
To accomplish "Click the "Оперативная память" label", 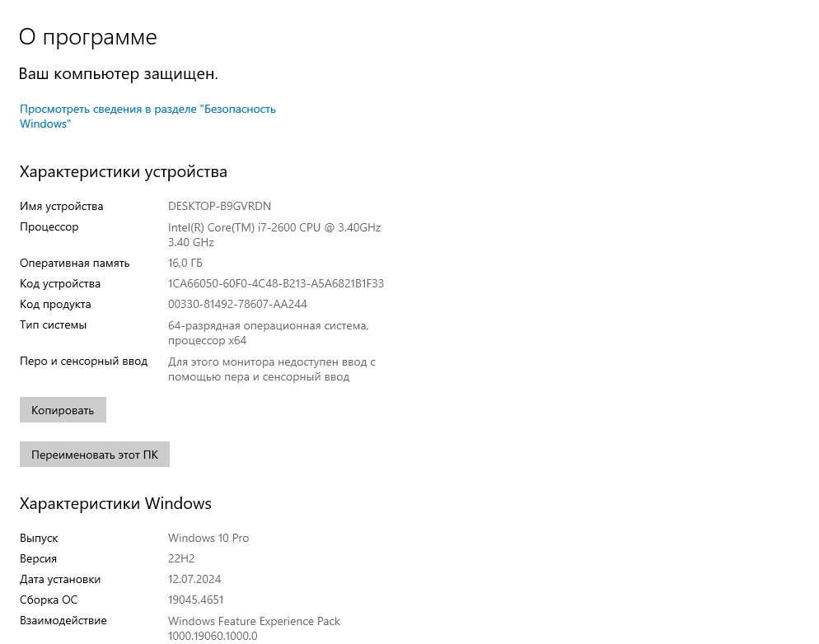I will tap(75, 263).
